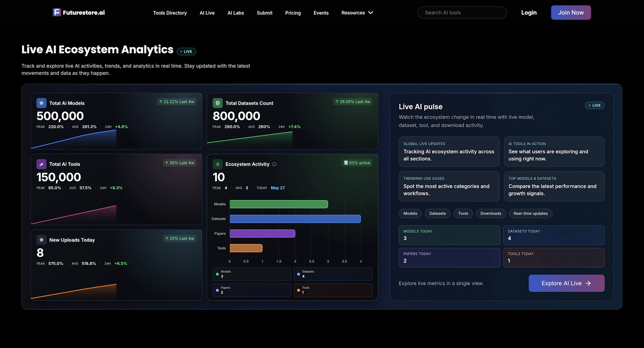Click the Datasets legend box showing 4
Image resolution: width=644 pixels, height=348 pixels.
point(333,274)
